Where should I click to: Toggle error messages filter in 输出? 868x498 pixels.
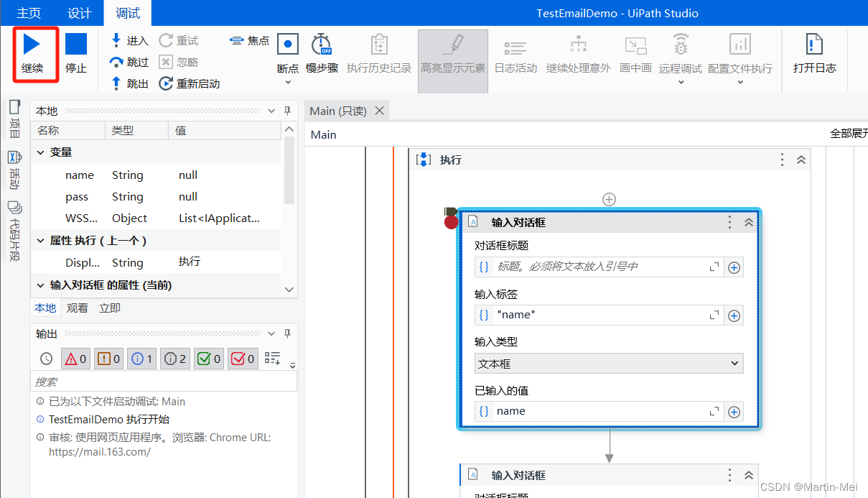click(x=75, y=358)
